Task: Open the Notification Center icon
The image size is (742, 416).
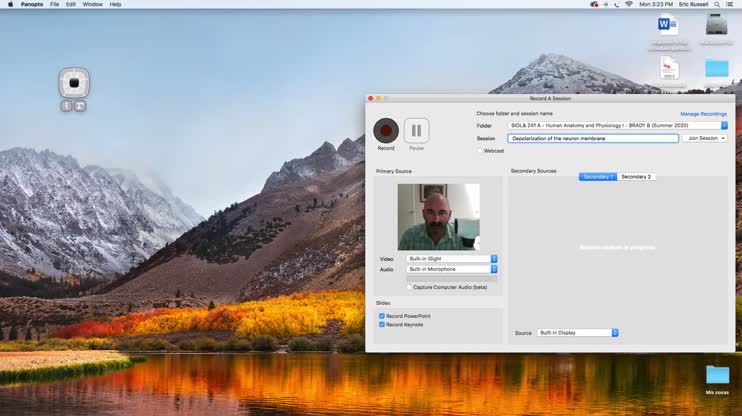Action: (733, 4)
